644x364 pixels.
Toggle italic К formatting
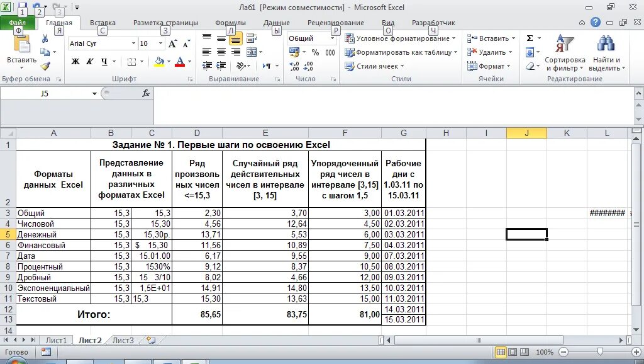point(89,62)
